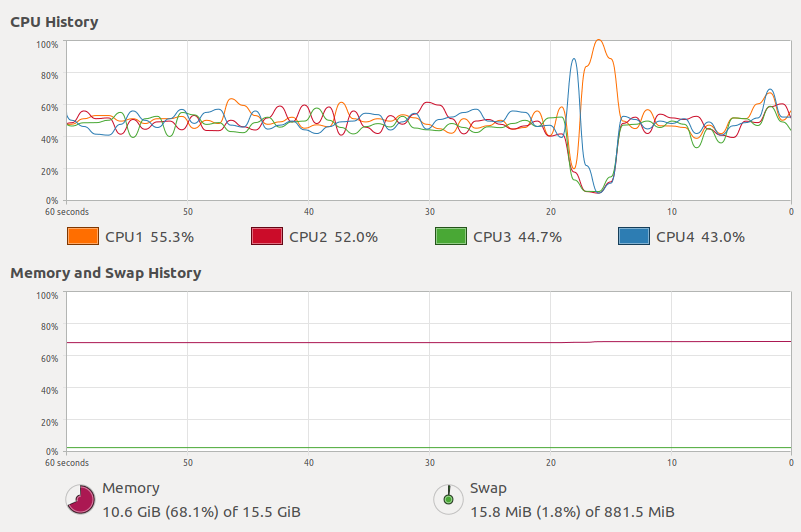Click the Memory and Swap History heading

105,273
